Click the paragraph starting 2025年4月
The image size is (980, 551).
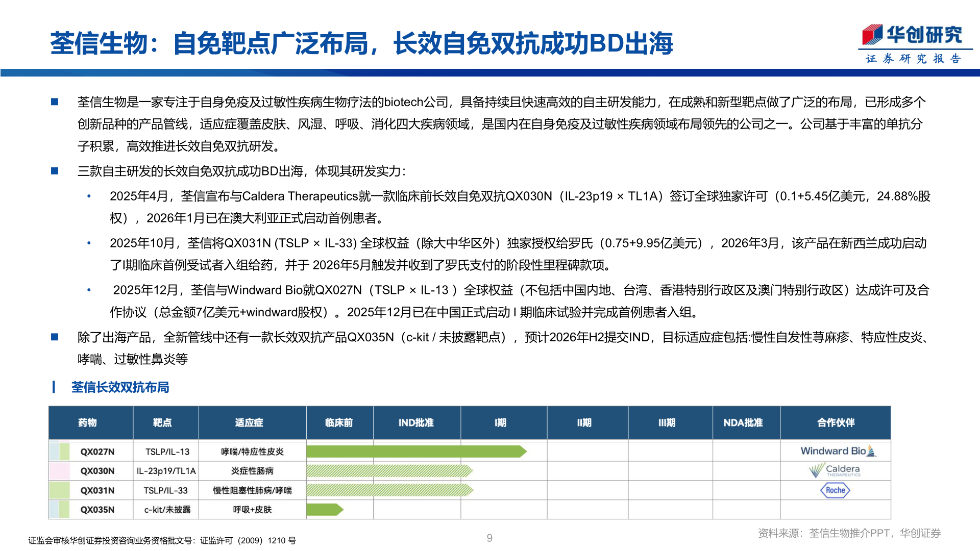coord(520,207)
